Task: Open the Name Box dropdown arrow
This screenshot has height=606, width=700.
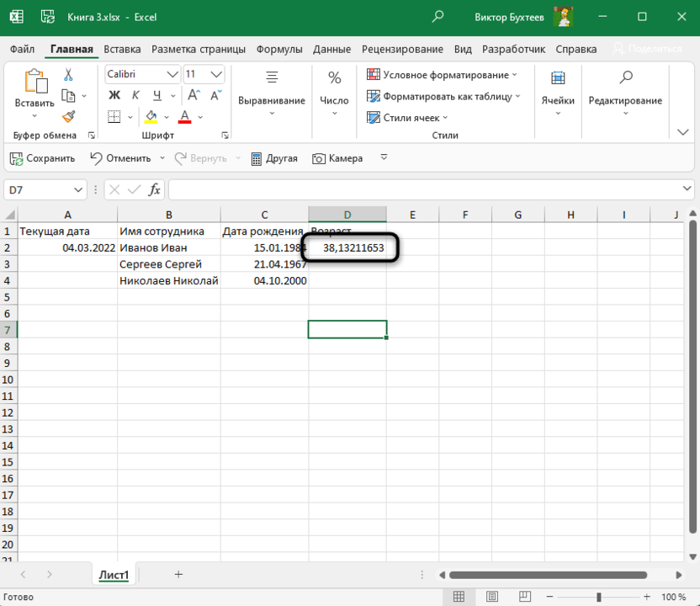Action: 78,189
